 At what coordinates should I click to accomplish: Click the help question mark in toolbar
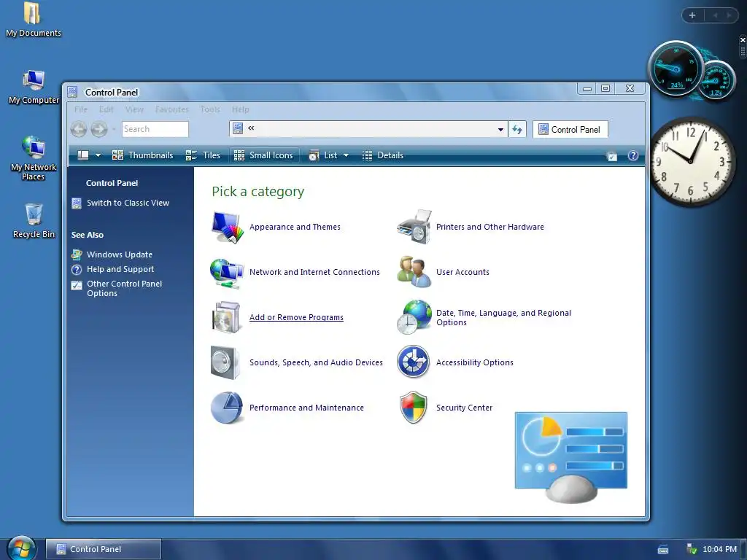tap(632, 155)
